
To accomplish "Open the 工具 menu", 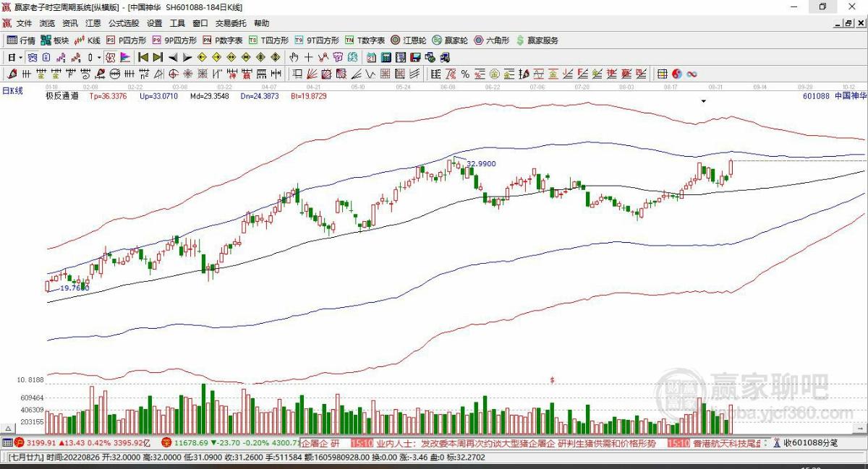I will coord(177,24).
